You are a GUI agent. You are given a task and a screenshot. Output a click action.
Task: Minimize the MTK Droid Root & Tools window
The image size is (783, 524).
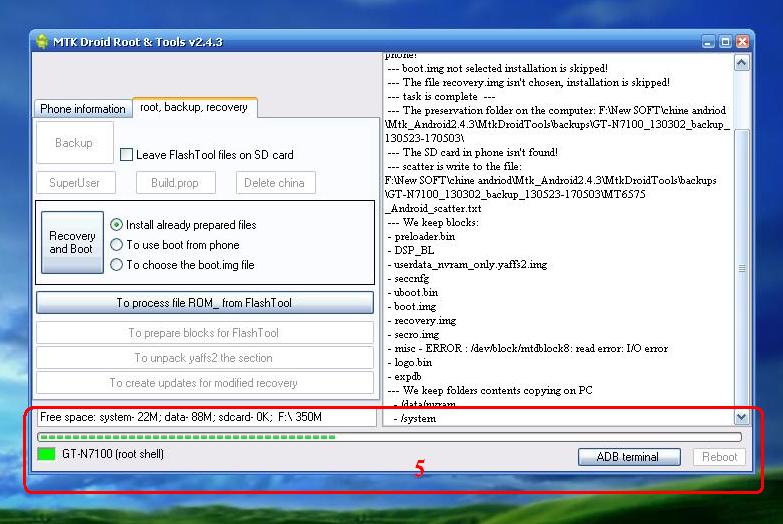(708, 42)
